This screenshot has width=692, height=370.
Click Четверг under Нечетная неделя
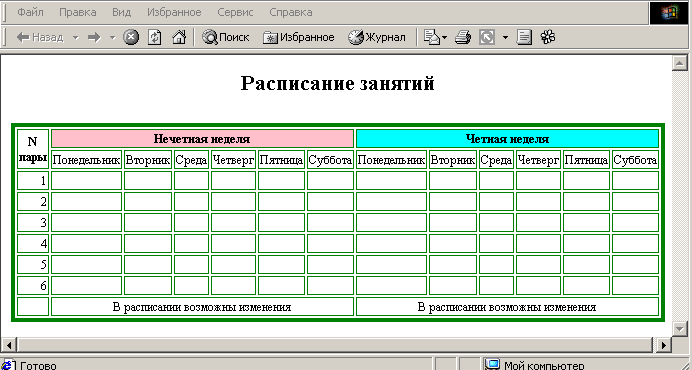click(x=233, y=160)
